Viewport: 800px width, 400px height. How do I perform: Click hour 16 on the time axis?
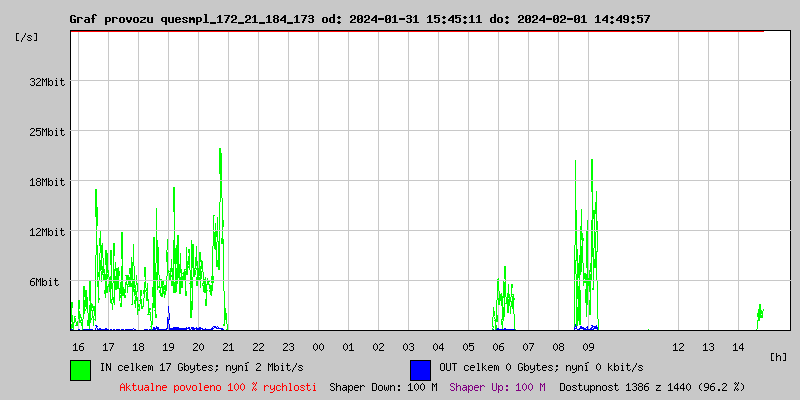point(78,347)
